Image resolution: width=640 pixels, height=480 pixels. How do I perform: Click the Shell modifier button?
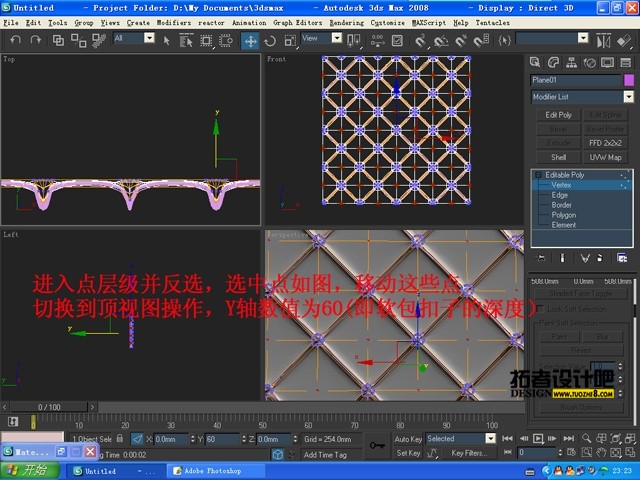tap(558, 157)
